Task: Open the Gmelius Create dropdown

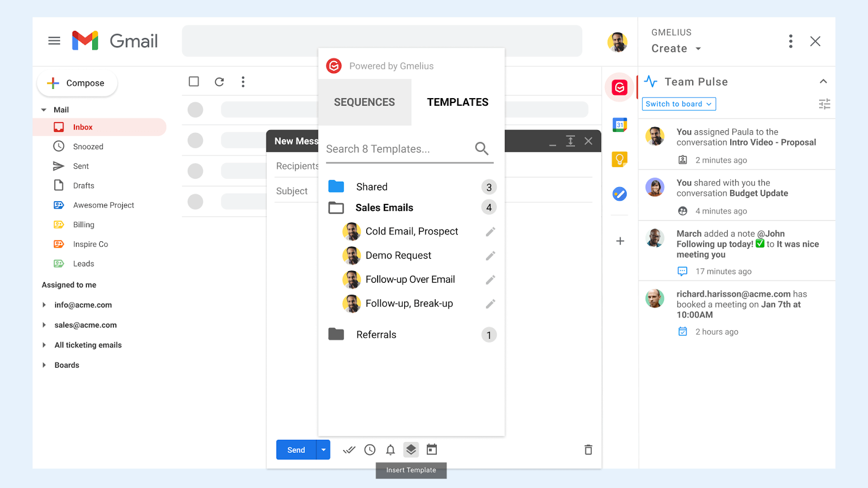Action: coord(676,49)
